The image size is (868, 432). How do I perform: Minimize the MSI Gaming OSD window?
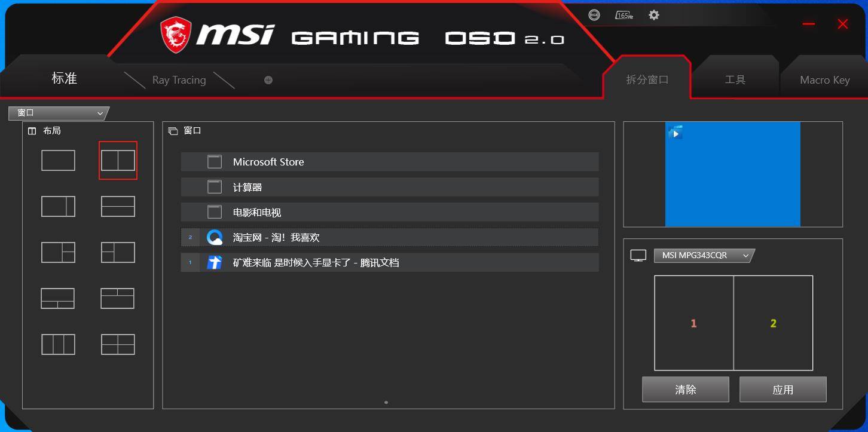tap(809, 24)
